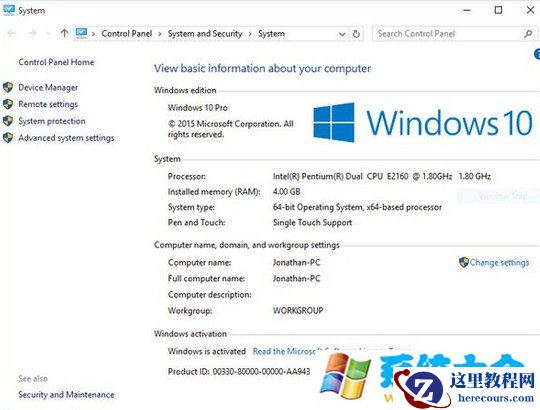Click the Back navigation arrow
This screenshot has width=540, height=410.
[11, 33]
